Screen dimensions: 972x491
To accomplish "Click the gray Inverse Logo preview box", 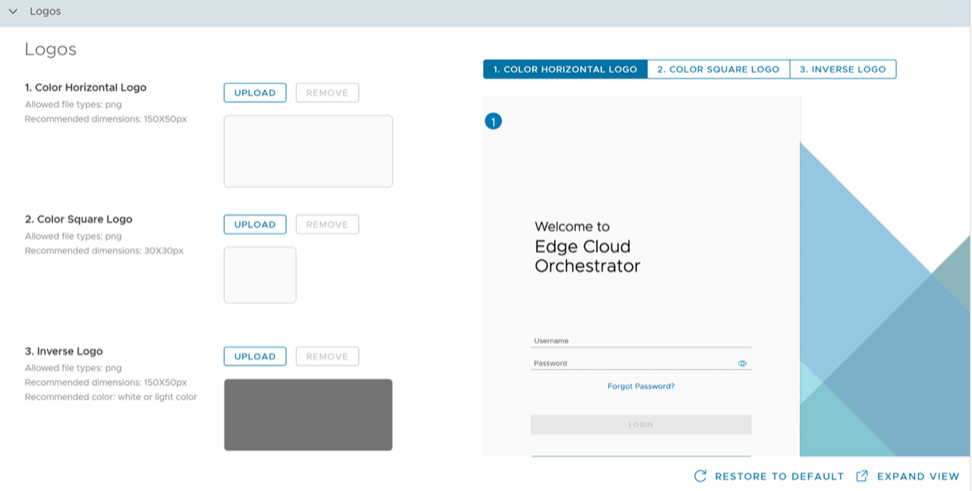I will 308,415.
